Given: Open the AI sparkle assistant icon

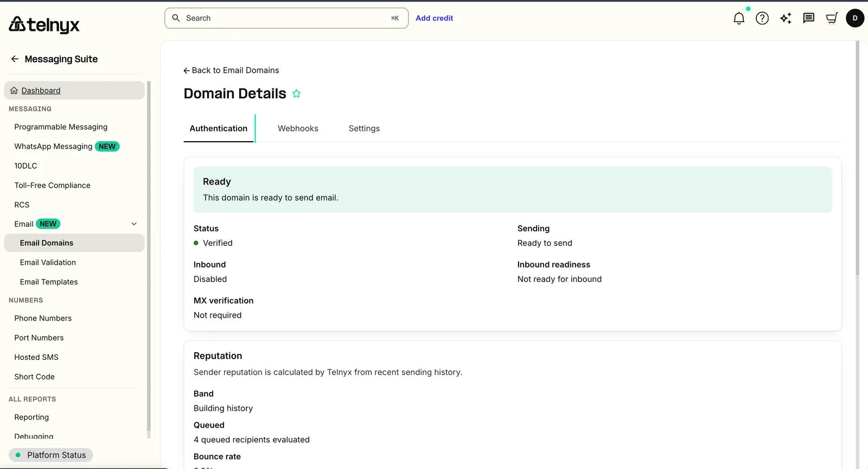Looking at the screenshot, I should pos(786,18).
